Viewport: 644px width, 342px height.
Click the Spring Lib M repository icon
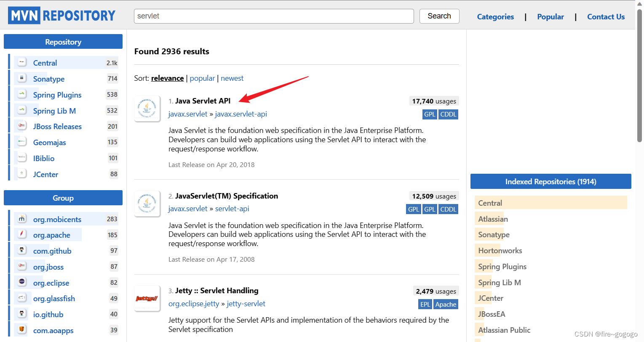[x=22, y=110]
